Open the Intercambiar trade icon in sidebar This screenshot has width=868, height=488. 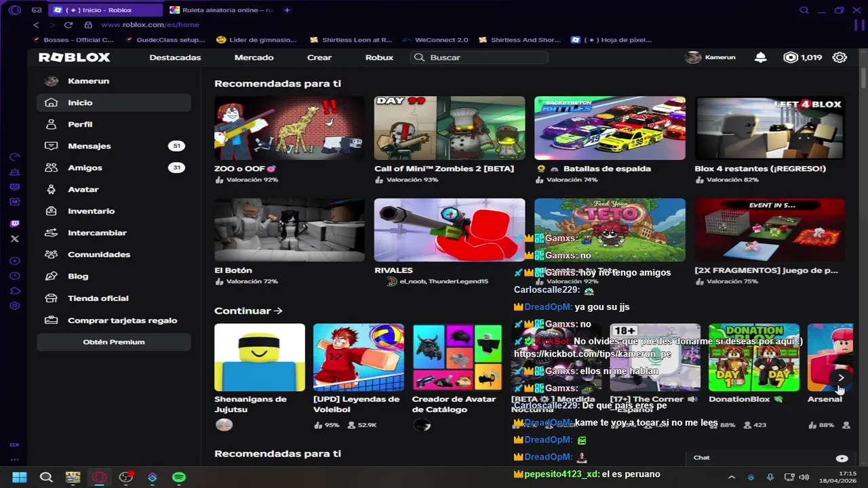(x=51, y=232)
